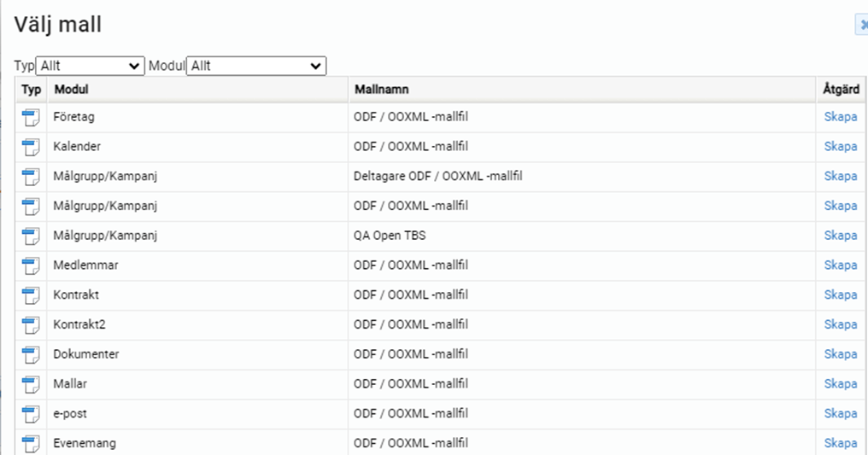The image size is (868, 455).
Task: Click the template icon in the Dokumenter row
Action: pyautogui.click(x=31, y=354)
